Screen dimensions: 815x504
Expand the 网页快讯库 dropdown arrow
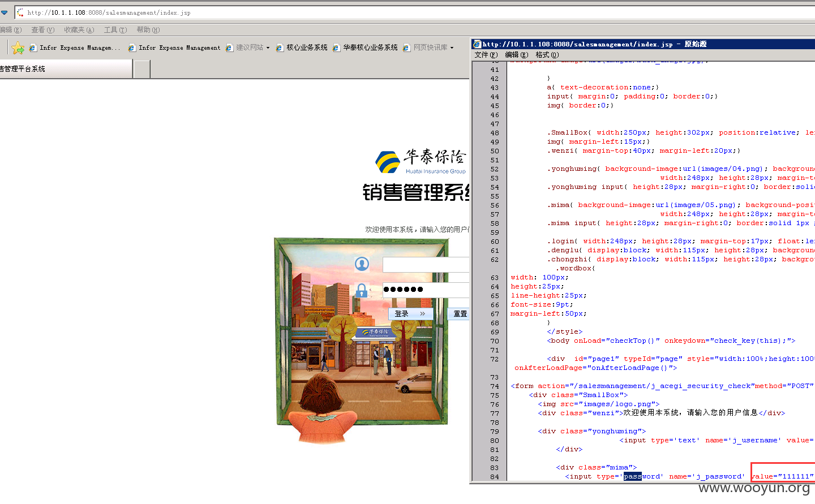point(452,48)
